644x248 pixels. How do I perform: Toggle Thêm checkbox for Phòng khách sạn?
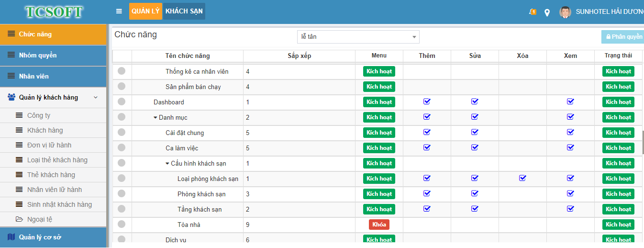click(427, 193)
